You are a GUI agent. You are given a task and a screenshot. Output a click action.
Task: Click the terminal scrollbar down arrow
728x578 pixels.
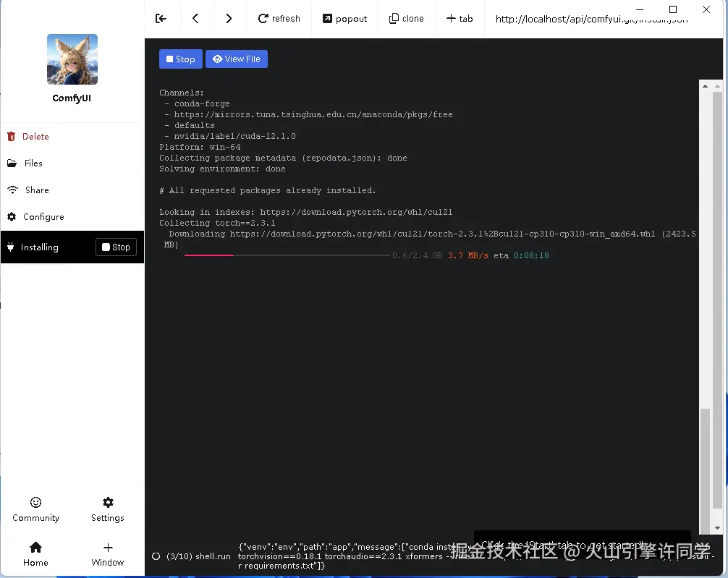pyautogui.click(x=717, y=528)
